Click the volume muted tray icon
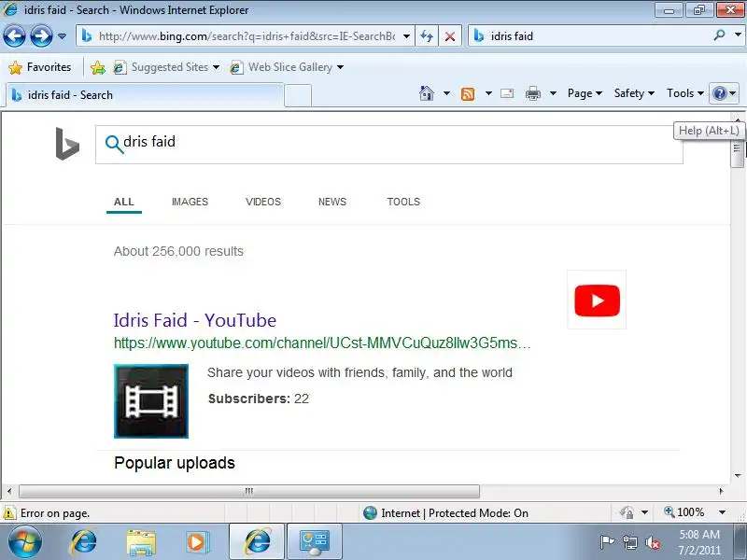The image size is (747, 560). click(x=652, y=542)
